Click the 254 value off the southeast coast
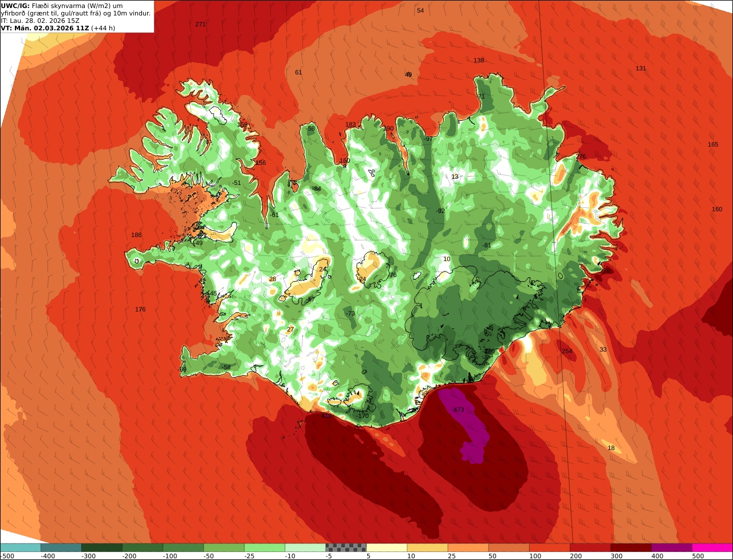733x560 pixels. [567, 351]
